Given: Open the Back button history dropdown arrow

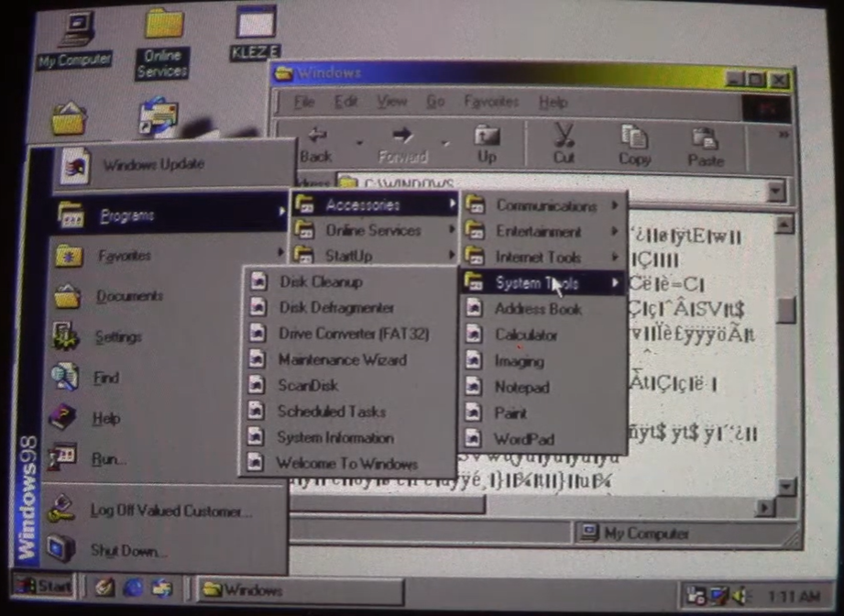Looking at the screenshot, I should pos(359,144).
